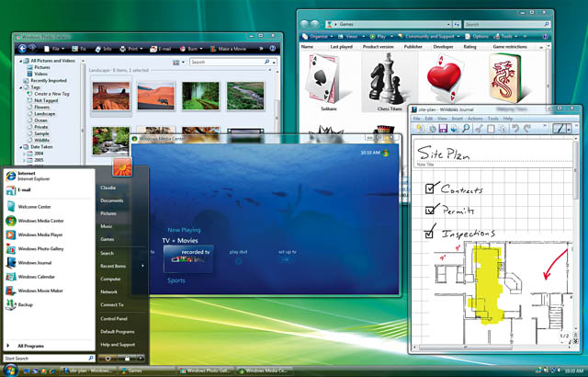Image resolution: width=588 pixels, height=377 pixels.
Task: Toggle the Inspections checkbox in the note
Action: (430, 234)
